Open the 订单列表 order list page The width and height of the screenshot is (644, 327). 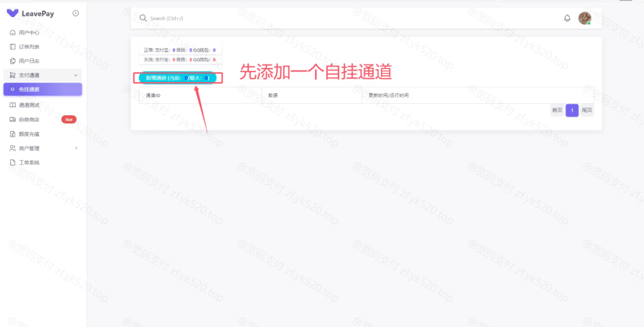point(29,47)
